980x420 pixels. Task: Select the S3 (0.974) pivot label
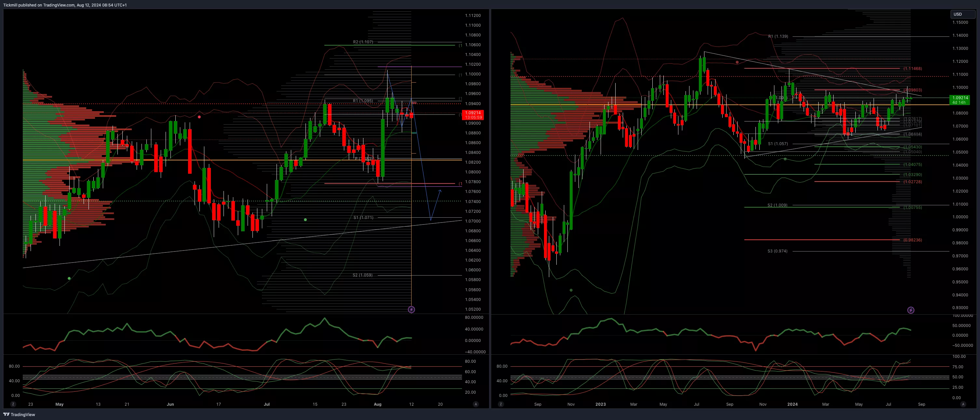point(777,251)
